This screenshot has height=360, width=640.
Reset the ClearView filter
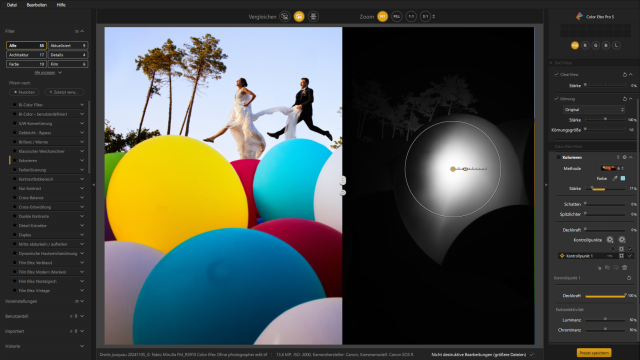pos(624,75)
